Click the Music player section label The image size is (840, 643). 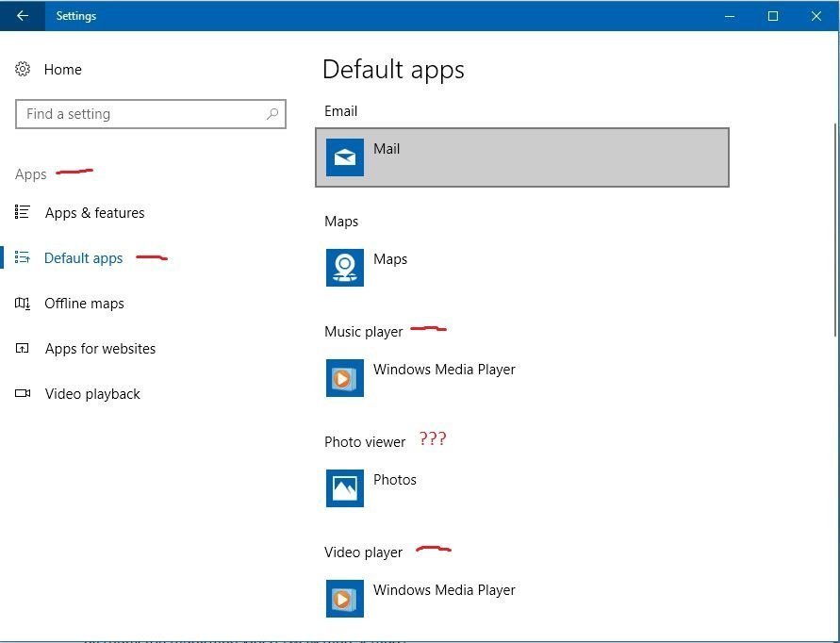tap(363, 332)
